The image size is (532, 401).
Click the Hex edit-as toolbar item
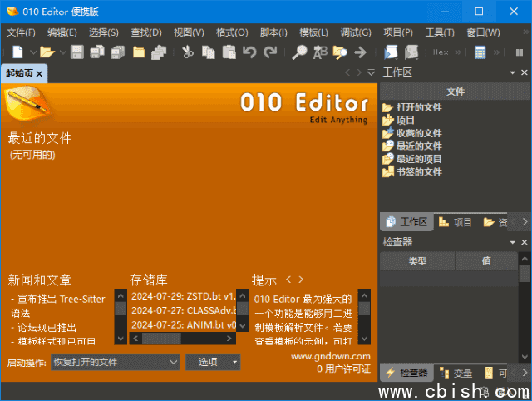[x=441, y=52]
